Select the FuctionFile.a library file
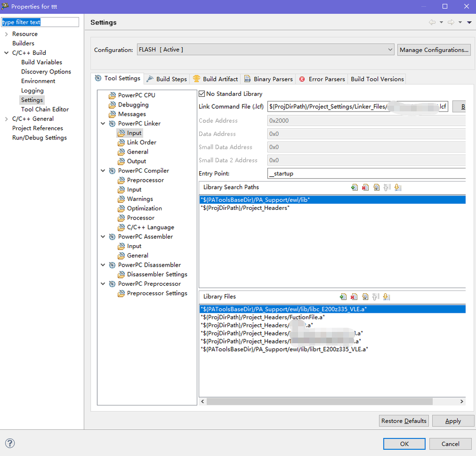 point(333,318)
